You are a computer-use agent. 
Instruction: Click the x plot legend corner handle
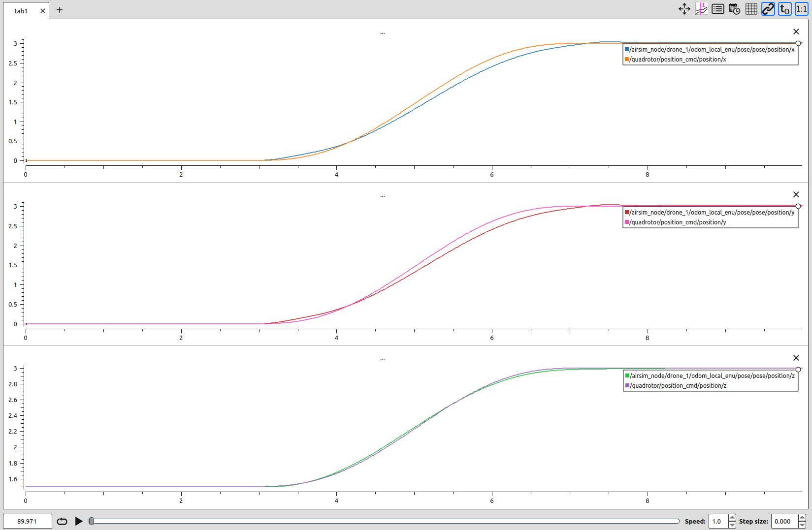point(798,43)
